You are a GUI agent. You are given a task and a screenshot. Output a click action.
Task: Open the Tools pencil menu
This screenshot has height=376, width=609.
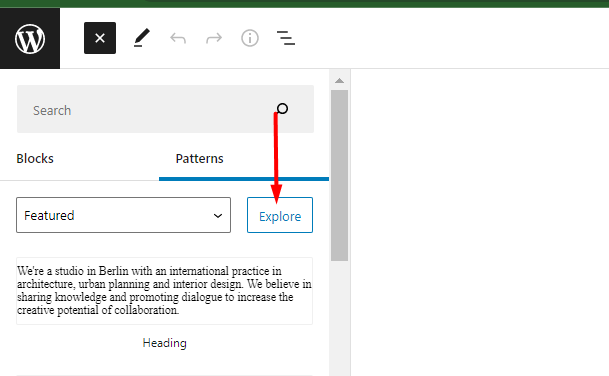142,38
